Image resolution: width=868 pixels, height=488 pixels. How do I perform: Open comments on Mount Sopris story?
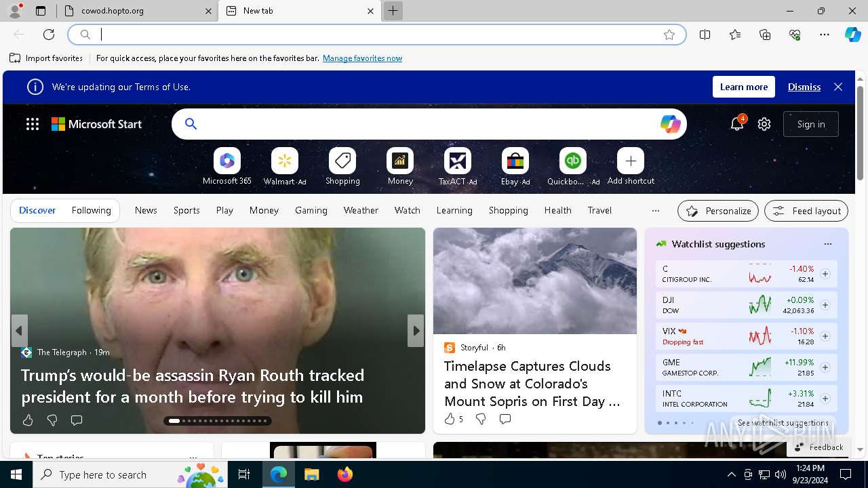click(505, 419)
